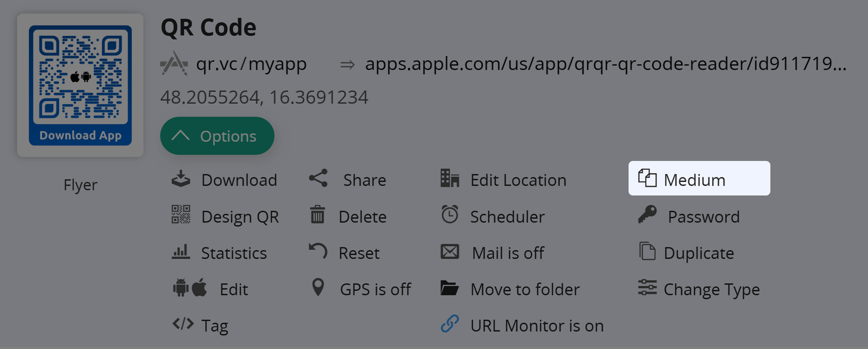The image size is (868, 349).
Task: Click the Download App QR code thumbnail
Action: (80, 85)
